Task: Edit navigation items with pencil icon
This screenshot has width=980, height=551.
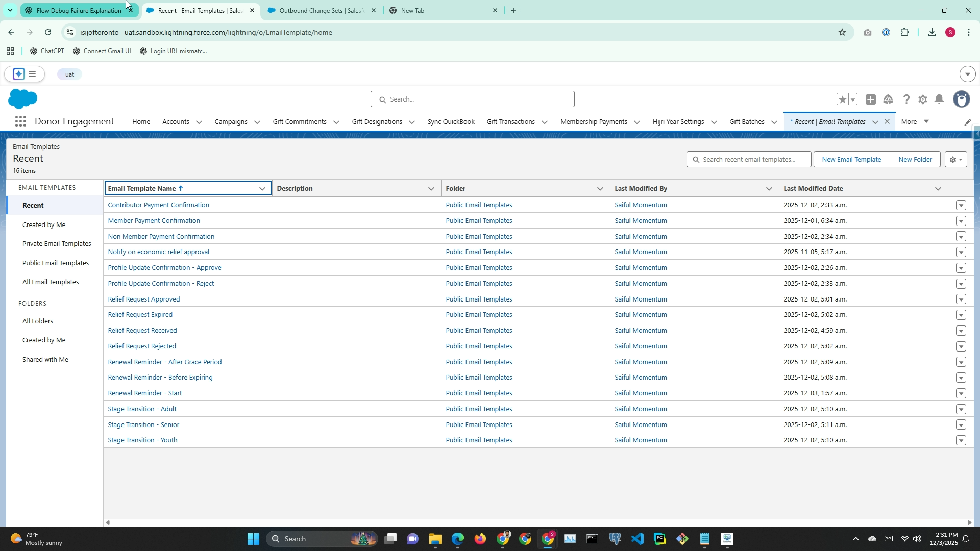Action: (967, 122)
